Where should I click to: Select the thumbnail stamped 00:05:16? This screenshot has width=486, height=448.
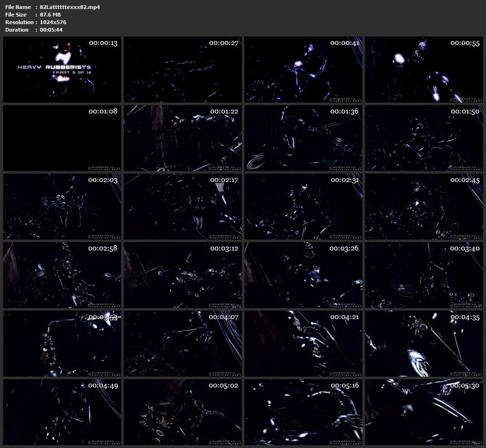(303, 412)
